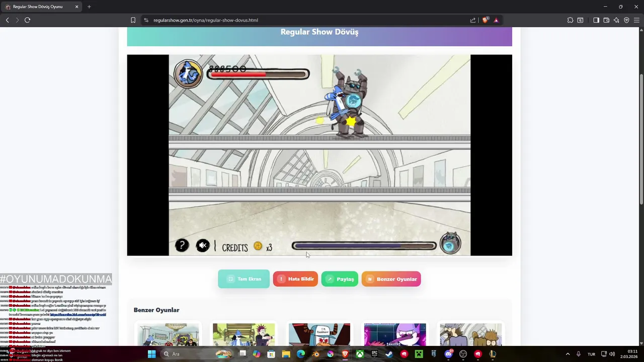Open Leo AI sparkle icon
Screen dimensions: 644x362
[616, 20]
